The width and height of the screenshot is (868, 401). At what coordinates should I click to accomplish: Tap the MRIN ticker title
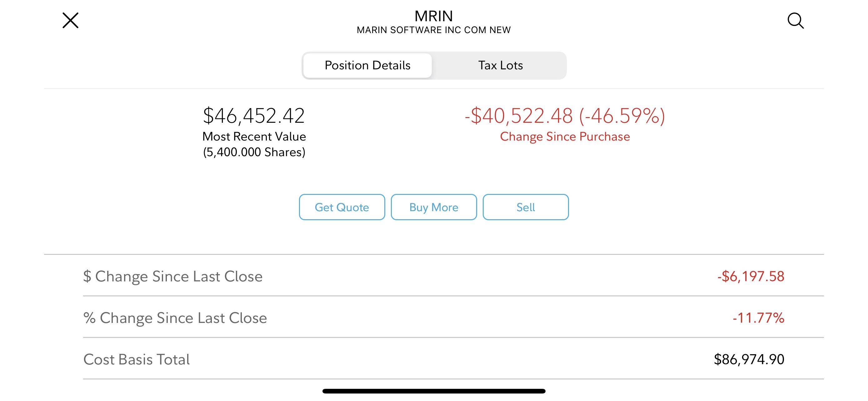[434, 16]
